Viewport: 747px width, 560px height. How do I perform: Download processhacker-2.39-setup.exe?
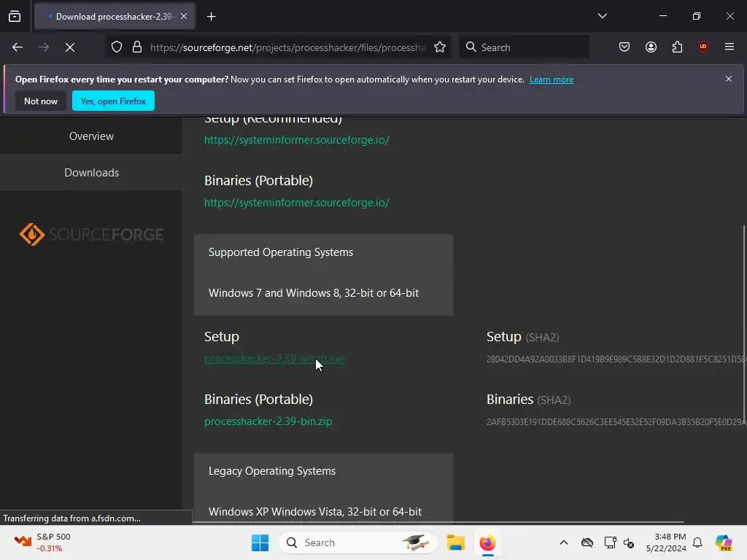(274, 359)
